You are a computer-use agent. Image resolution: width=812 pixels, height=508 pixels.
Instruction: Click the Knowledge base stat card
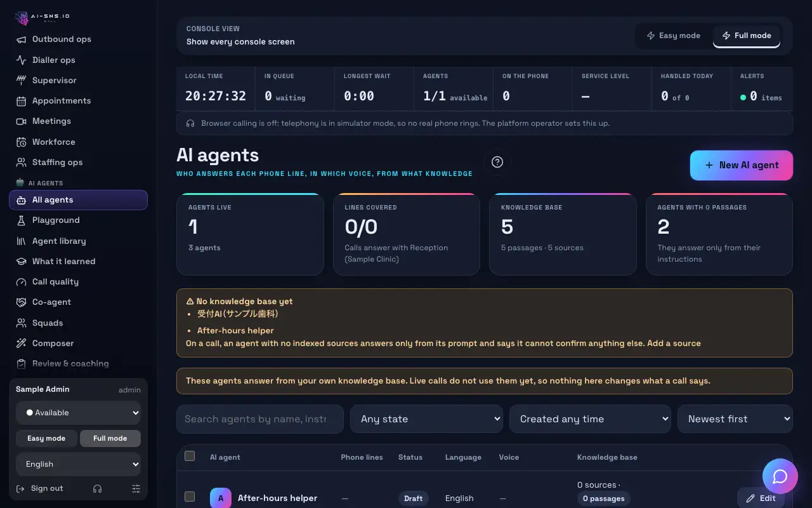(563, 234)
